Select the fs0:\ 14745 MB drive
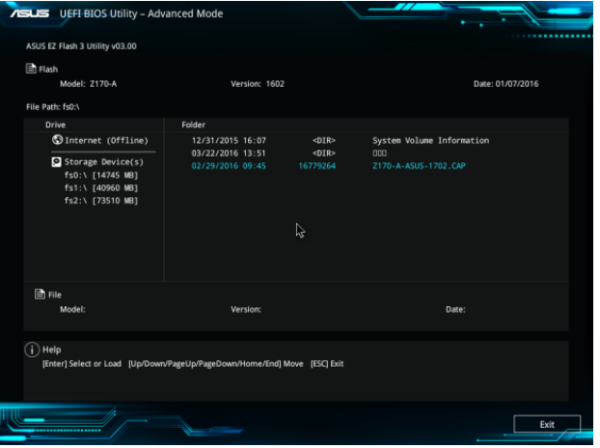The width and height of the screenshot is (600, 448). click(100, 174)
